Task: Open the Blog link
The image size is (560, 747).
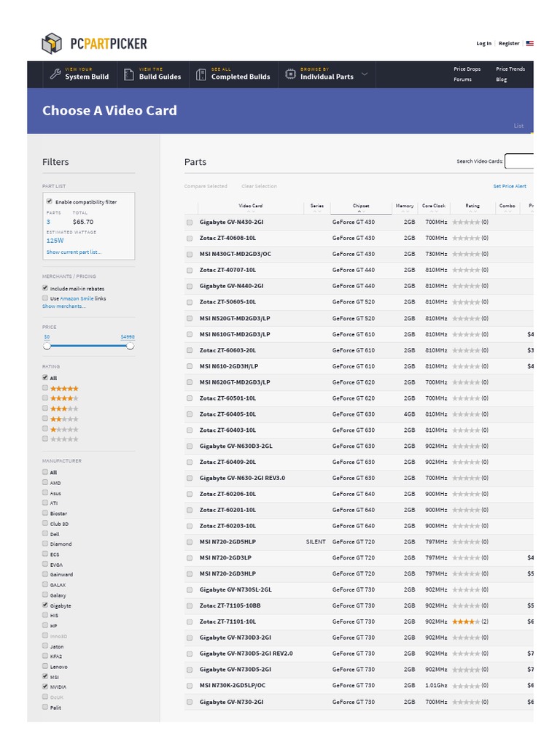Action: tap(501, 80)
